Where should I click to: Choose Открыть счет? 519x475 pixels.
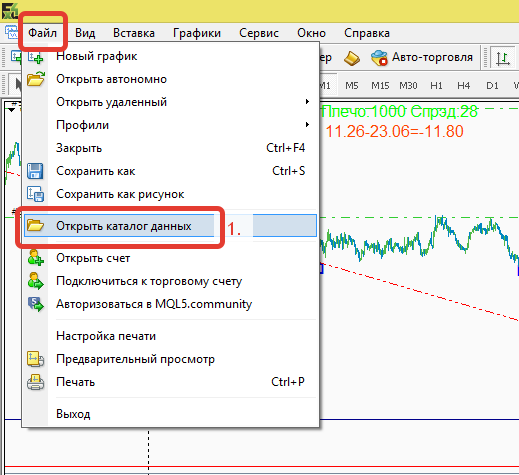170,258
